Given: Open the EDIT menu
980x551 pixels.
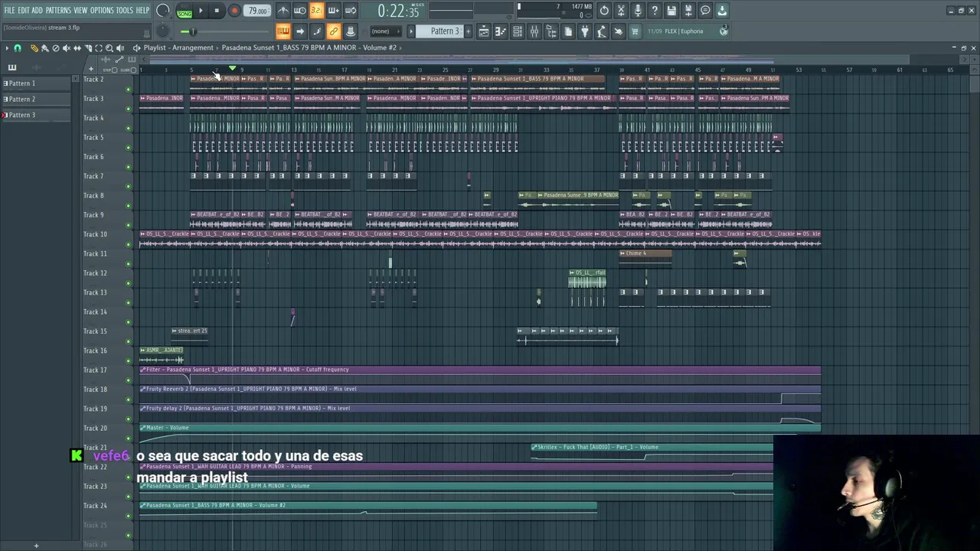Looking at the screenshot, I should tap(23, 10).
